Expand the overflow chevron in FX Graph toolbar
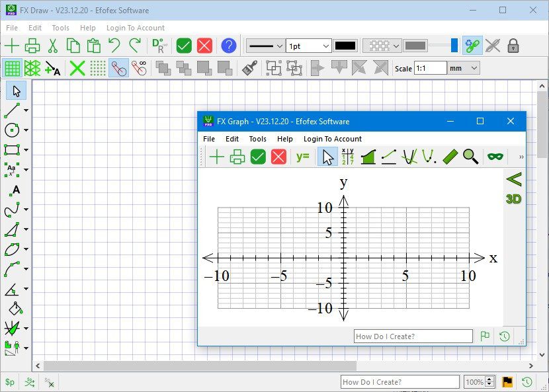 (521, 156)
